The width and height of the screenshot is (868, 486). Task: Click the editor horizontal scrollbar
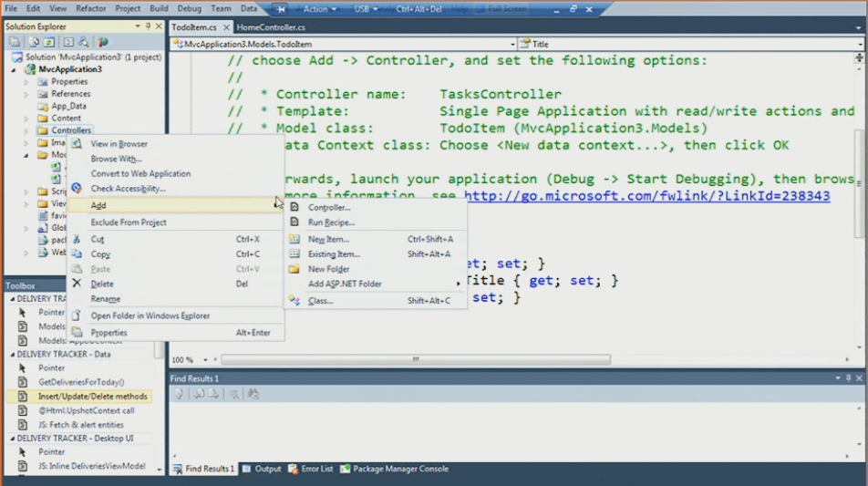(416, 360)
